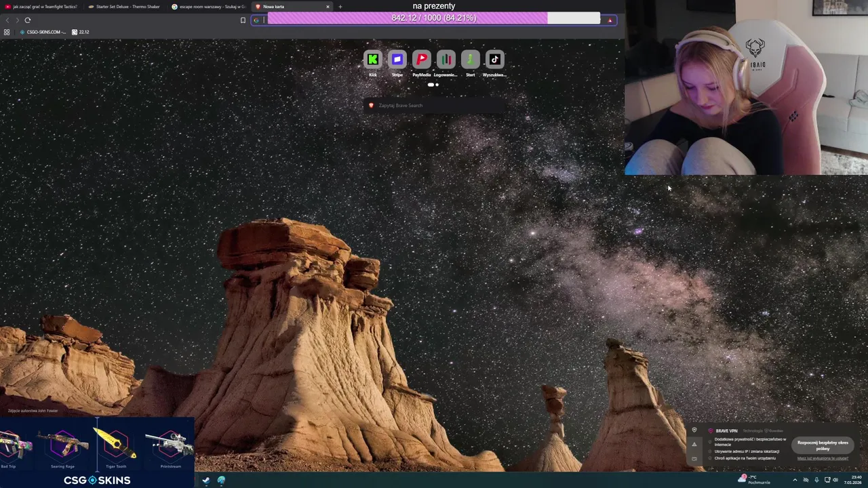The height and width of the screenshot is (488, 868).
Task: Click the bookmark icon beside the address bar
Action: [243, 20]
